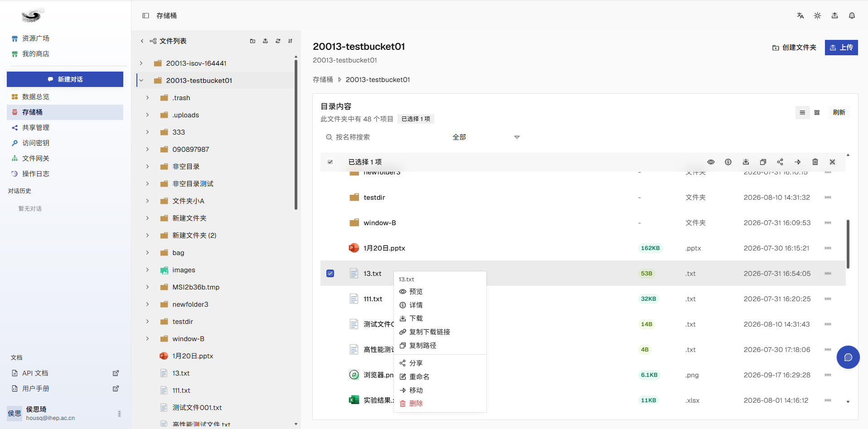Download selected item from selection bar
868x429 pixels.
coord(746,162)
